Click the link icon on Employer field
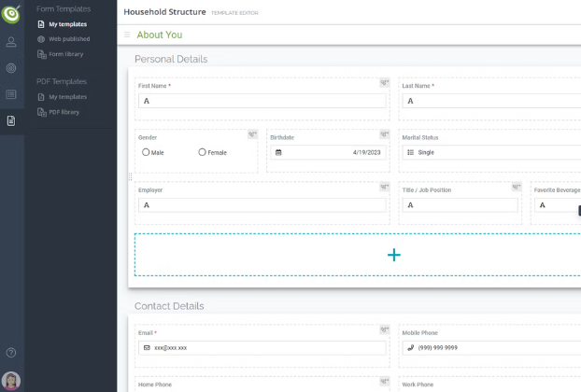This screenshot has height=392, width=581. click(x=385, y=187)
